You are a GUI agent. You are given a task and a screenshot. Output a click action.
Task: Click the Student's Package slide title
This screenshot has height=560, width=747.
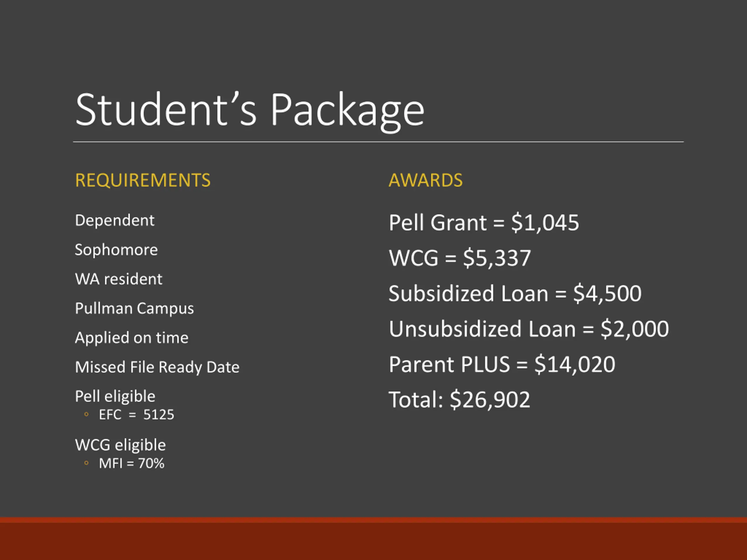pyautogui.click(x=249, y=111)
